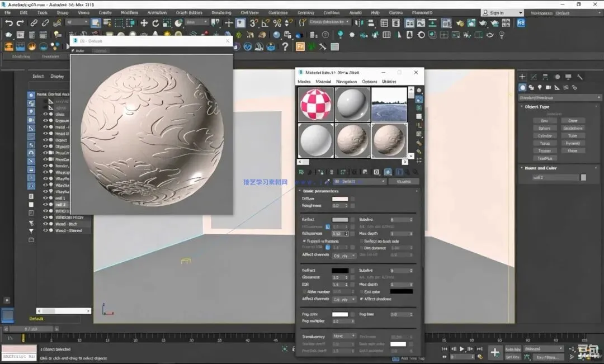This screenshot has width=604, height=364.
Task: Toggle the Auto checkbox in material preview window
Action: [73, 51]
